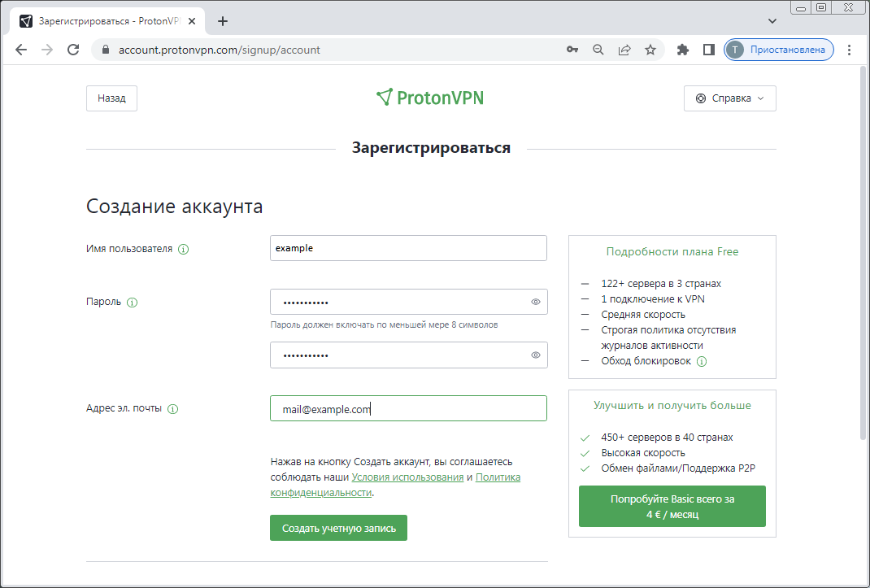Open info about Обход блокировок
This screenshot has height=588, width=870.
pyautogui.click(x=701, y=360)
